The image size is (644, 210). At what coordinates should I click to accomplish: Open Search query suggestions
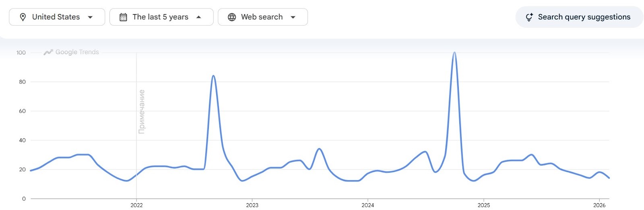(584, 17)
